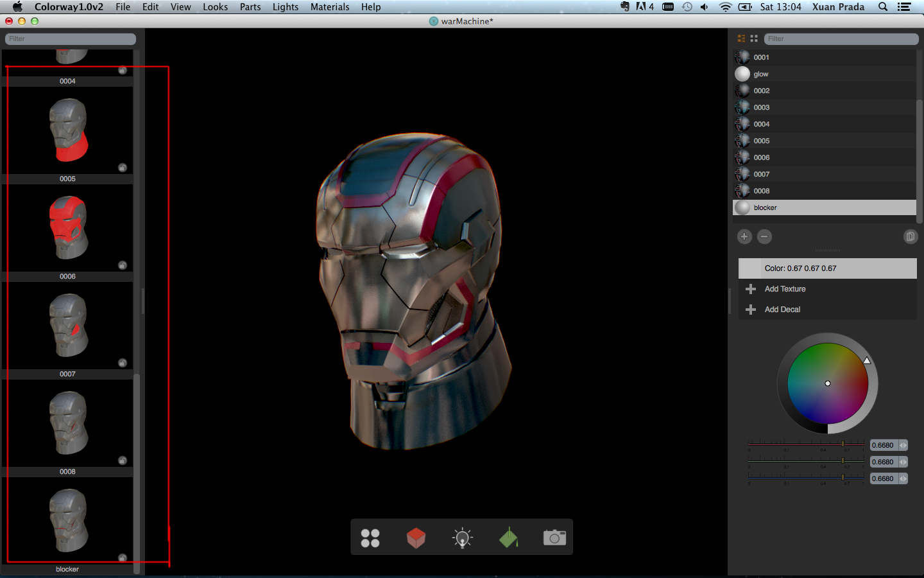Add a new material with plus button

744,236
